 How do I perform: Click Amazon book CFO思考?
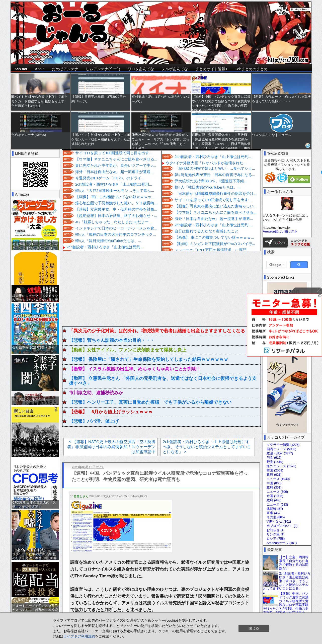(35, 483)
